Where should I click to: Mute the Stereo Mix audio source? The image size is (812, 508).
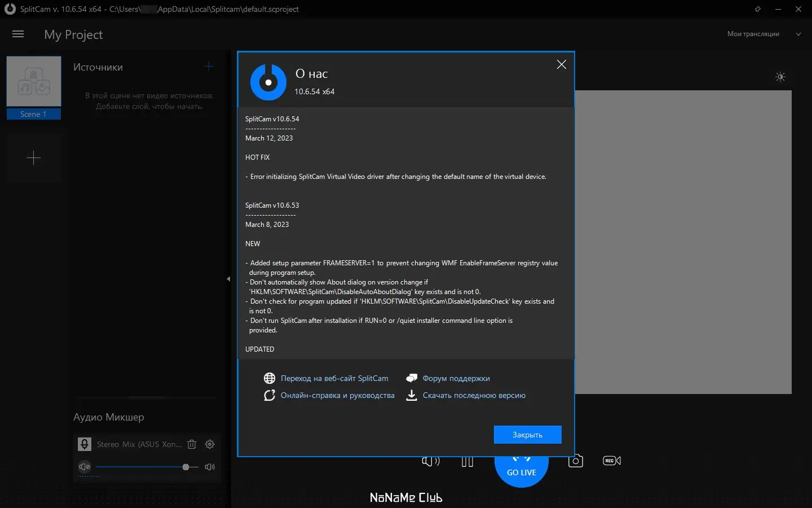pyautogui.click(x=85, y=467)
